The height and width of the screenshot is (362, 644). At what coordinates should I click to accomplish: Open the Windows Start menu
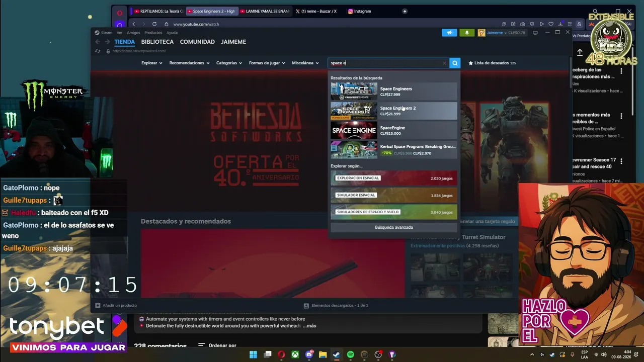253,354
